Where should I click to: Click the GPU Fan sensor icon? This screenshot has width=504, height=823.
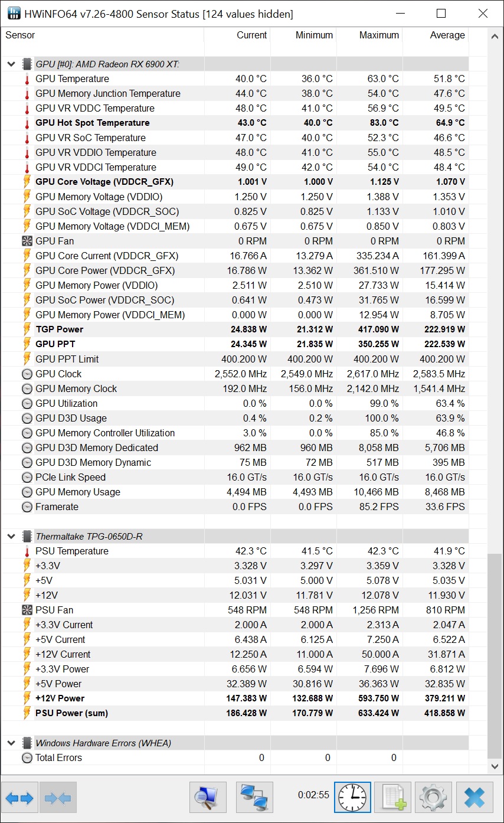(x=27, y=241)
